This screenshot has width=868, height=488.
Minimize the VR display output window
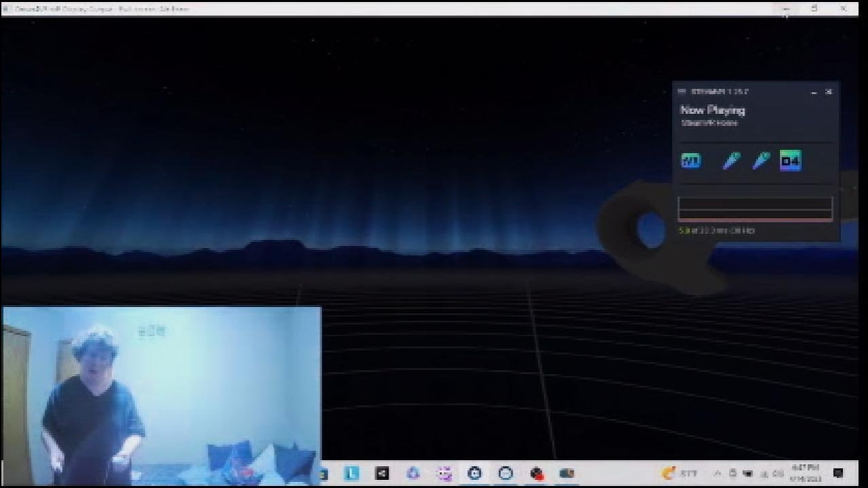pos(785,9)
